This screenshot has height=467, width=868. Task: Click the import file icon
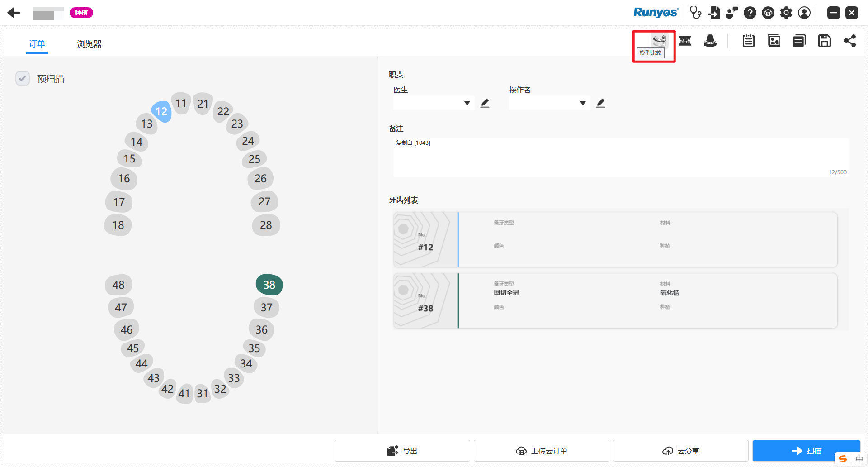click(x=714, y=13)
